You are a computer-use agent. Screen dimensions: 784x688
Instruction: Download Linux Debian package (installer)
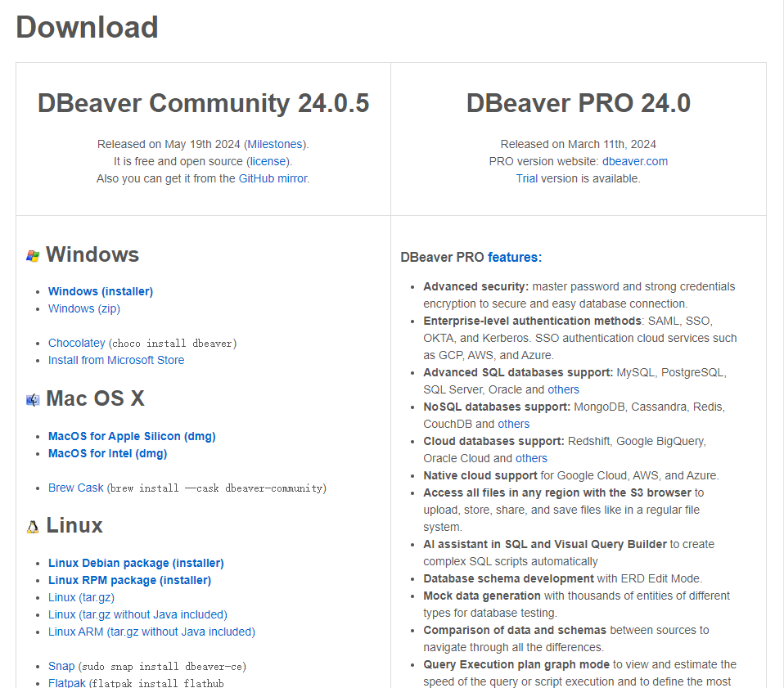click(x=136, y=563)
